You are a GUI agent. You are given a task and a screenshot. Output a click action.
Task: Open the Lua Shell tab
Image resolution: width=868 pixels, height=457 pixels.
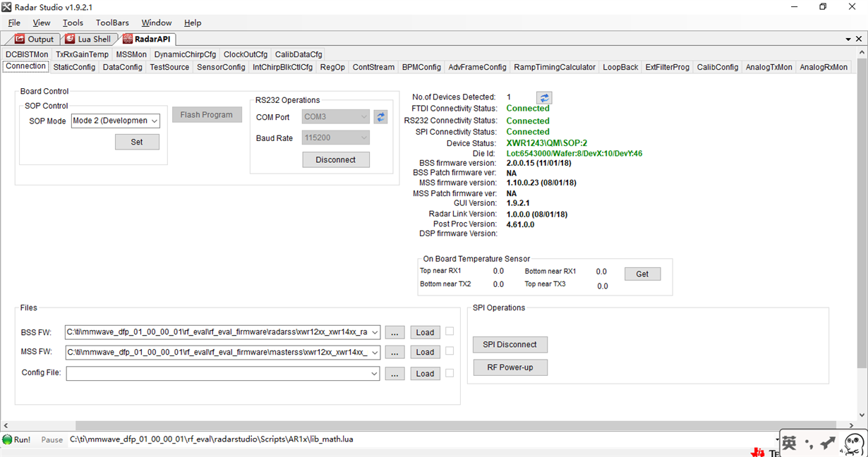point(88,39)
